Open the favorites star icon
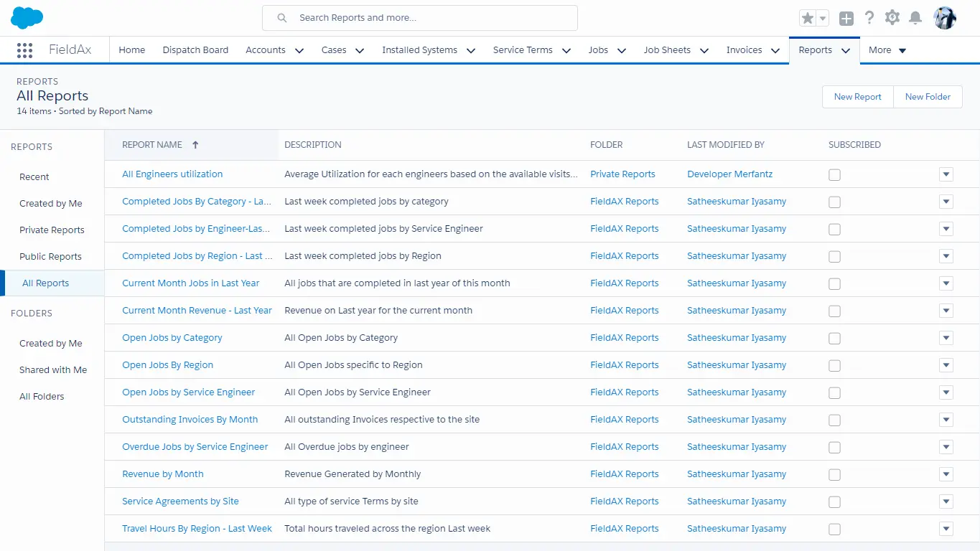Image resolution: width=980 pixels, height=551 pixels. pyautogui.click(x=807, y=18)
